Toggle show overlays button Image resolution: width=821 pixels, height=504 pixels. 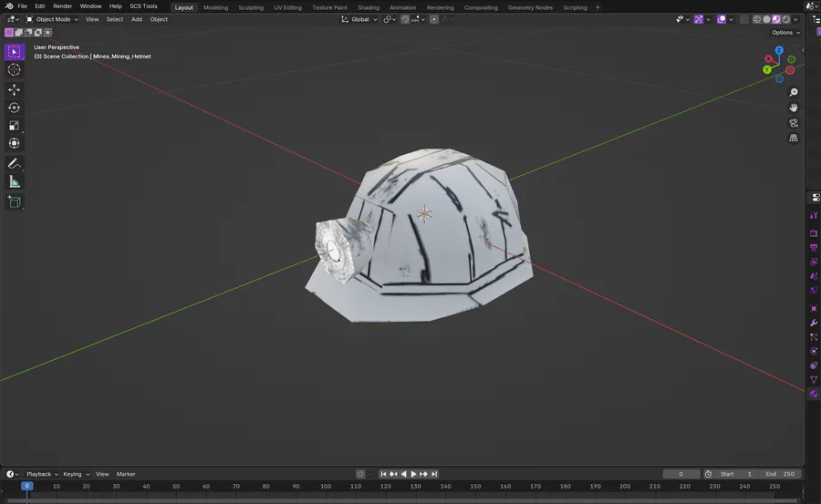722,19
